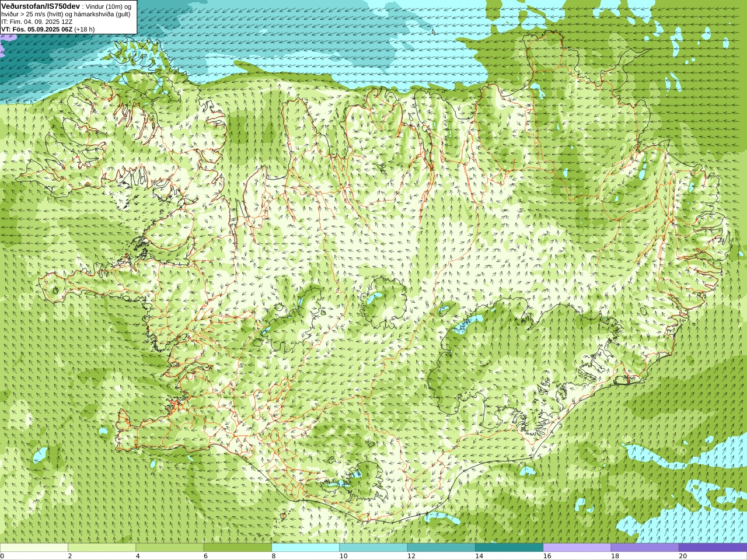Viewport: 747px width, 560px height.
Task: Click the legend value label '20'
Action: (x=683, y=556)
